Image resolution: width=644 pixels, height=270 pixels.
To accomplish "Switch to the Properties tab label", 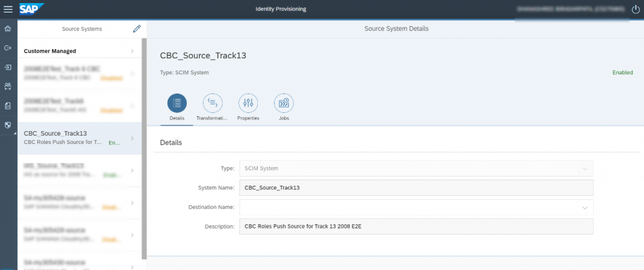I will click(248, 118).
